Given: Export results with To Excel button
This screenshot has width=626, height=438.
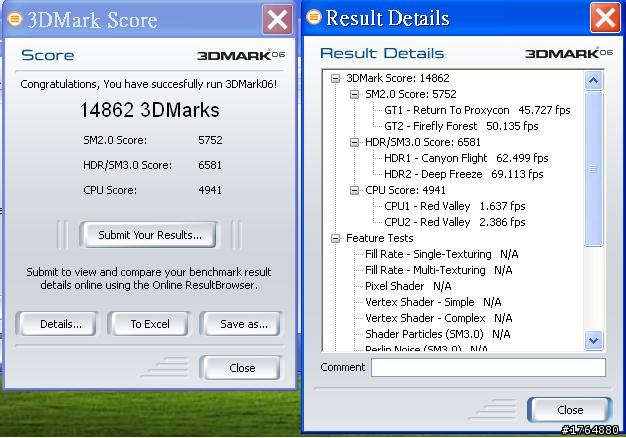Looking at the screenshot, I should pyautogui.click(x=150, y=324).
